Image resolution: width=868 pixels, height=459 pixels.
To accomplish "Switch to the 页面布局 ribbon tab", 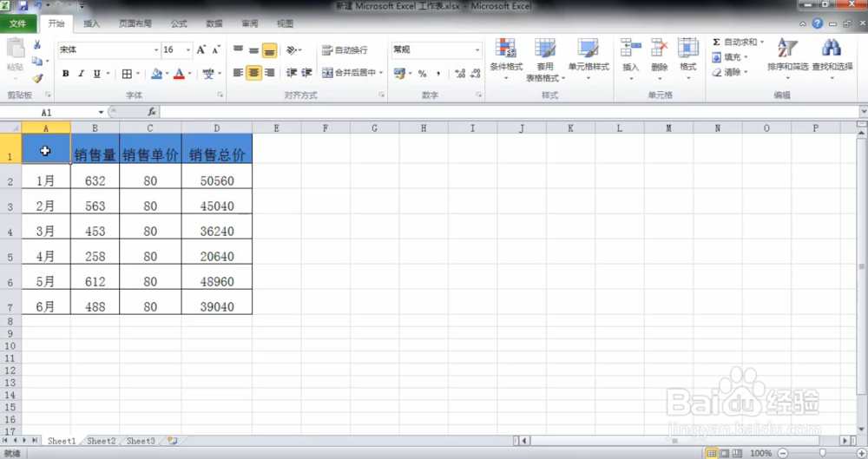I will click(x=135, y=23).
